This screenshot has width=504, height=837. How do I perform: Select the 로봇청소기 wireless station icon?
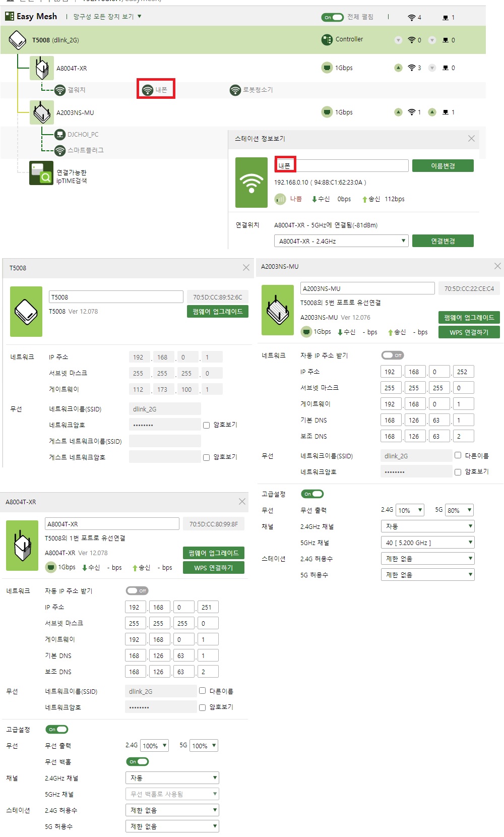(x=235, y=90)
